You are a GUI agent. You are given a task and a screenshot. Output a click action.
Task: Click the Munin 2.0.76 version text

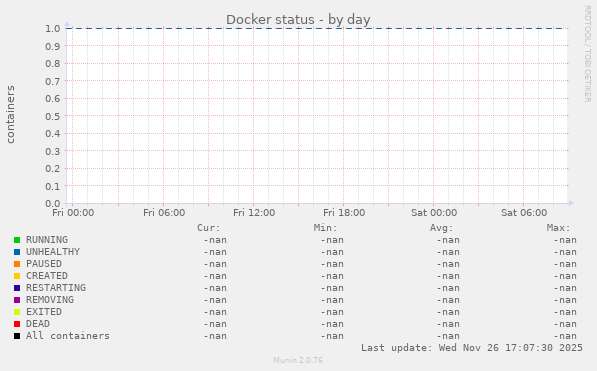coord(298,360)
